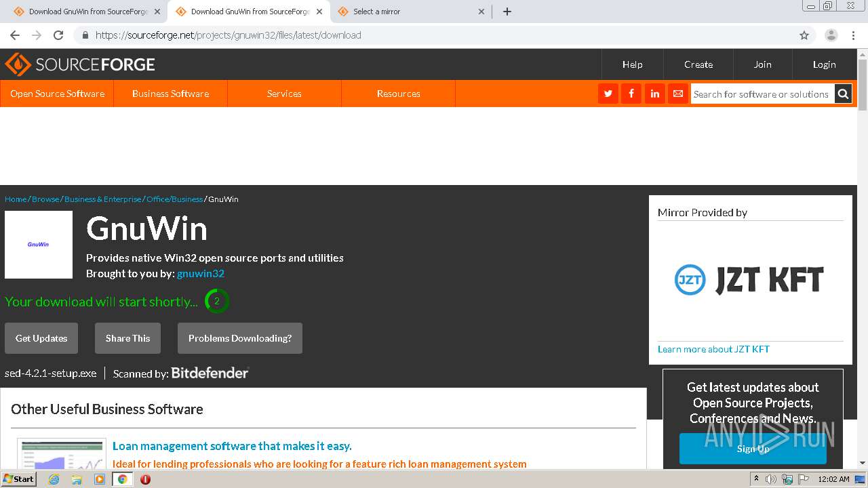Click the search magnifier button
Viewport: 868px width, 488px height.
(x=843, y=94)
